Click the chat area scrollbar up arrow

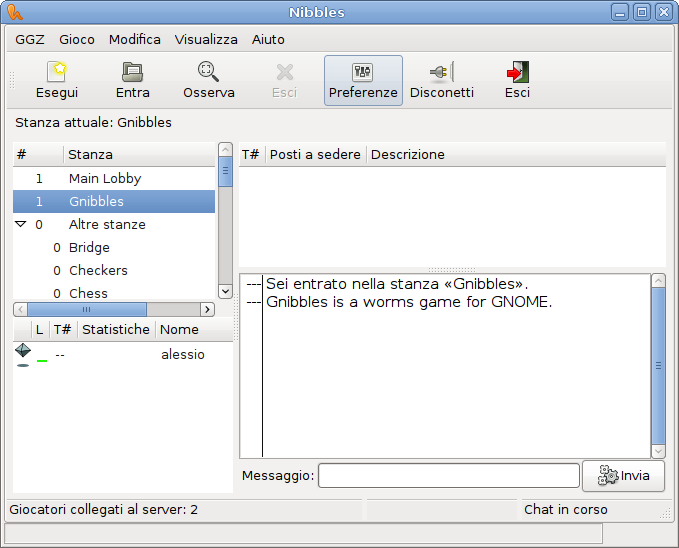coord(658,281)
